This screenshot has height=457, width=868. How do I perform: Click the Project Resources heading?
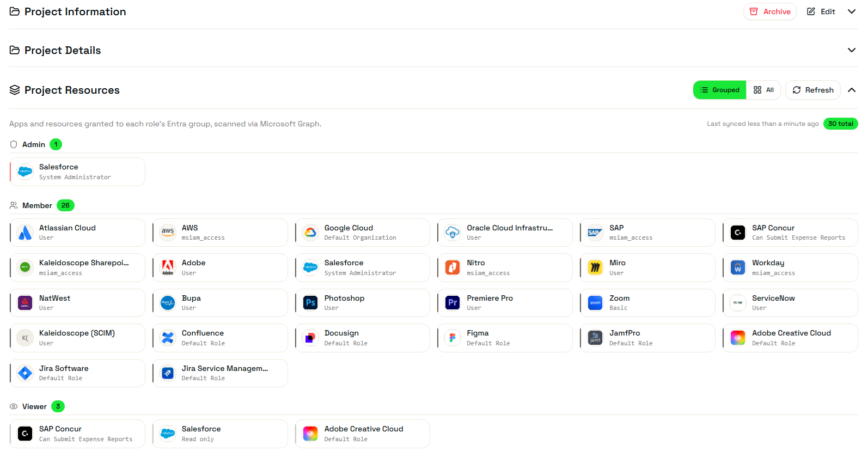(x=72, y=90)
